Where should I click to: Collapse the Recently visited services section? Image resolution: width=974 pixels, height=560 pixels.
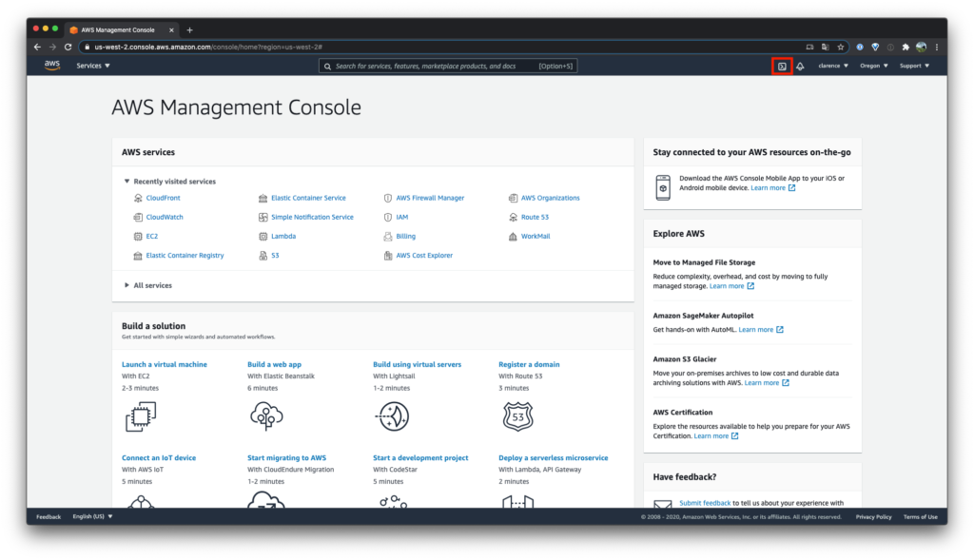169,182
